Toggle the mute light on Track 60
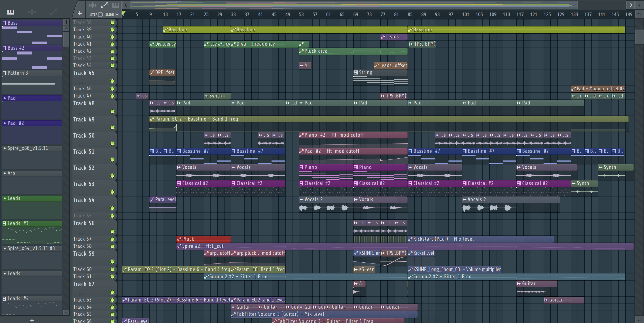The width and height of the screenshot is (644, 323). click(x=112, y=270)
